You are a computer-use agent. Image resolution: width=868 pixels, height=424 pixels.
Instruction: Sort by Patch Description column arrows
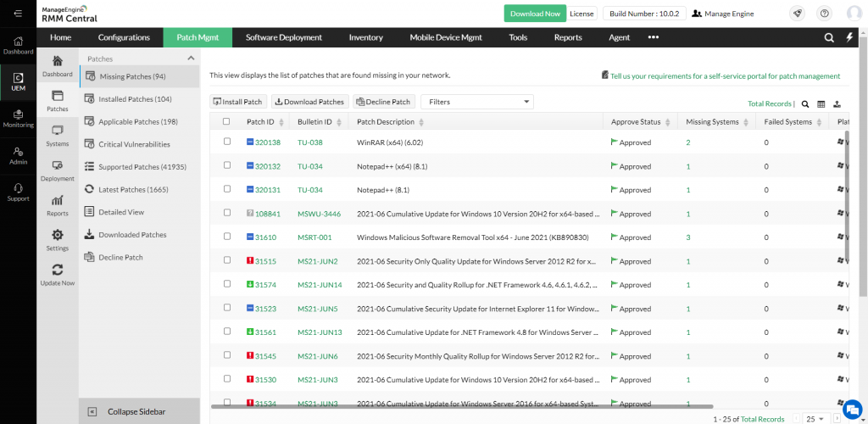click(x=421, y=122)
